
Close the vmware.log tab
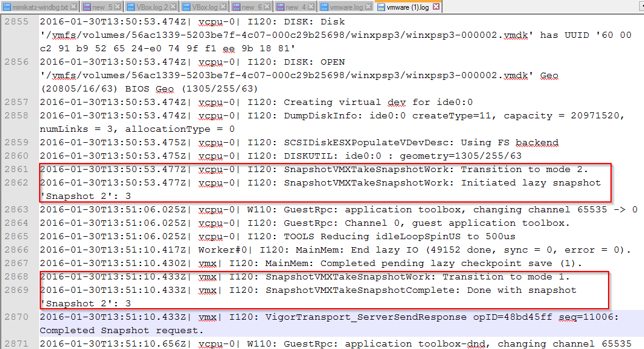368,7
